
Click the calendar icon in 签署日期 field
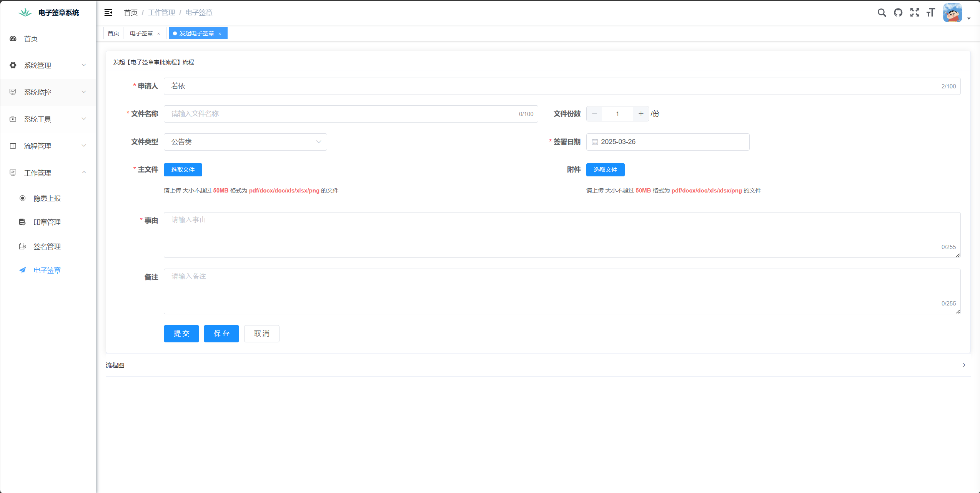pyautogui.click(x=595, y=142)
